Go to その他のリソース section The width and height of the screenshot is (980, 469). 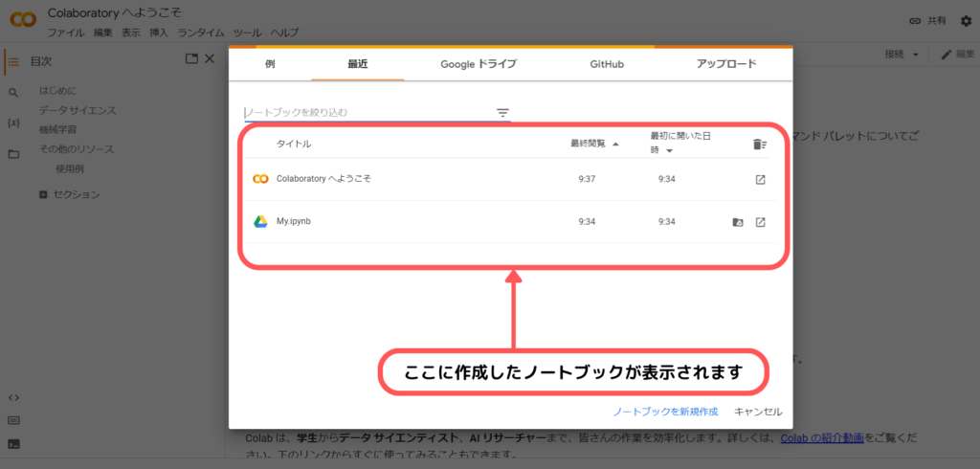[x=77, y=149]
